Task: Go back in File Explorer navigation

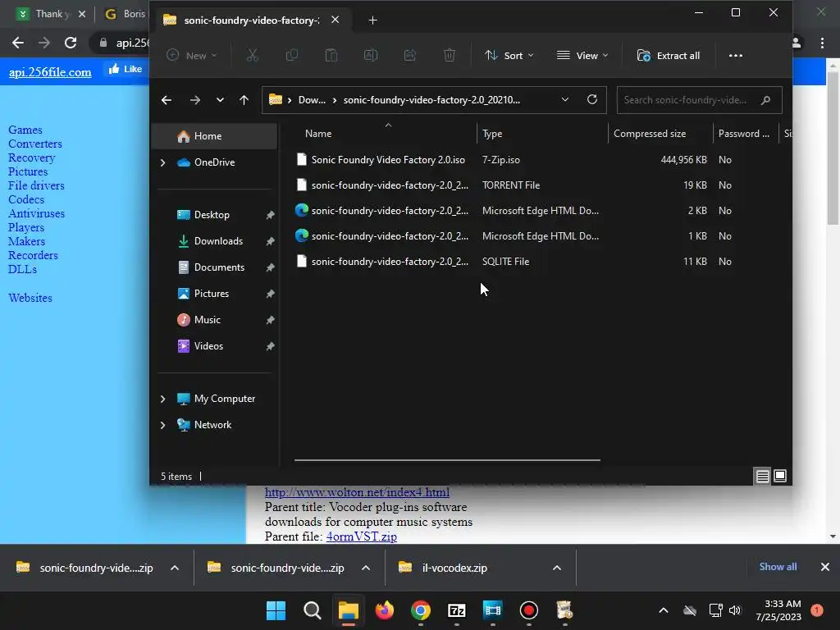Action: 167,100
